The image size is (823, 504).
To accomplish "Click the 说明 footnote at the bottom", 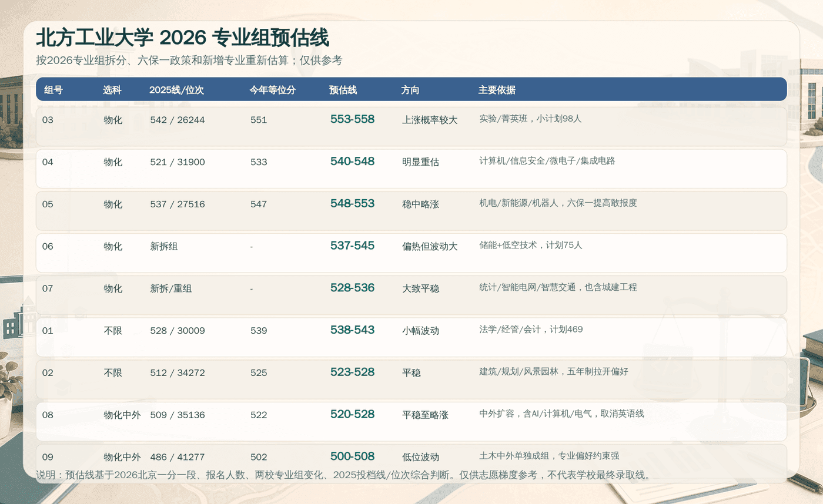I will (x=344, y=475).
